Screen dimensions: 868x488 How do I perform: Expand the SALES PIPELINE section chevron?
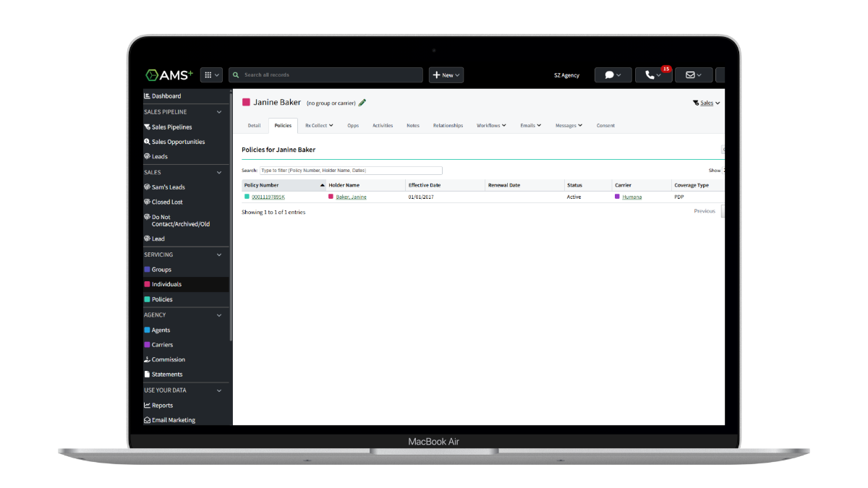219,112
